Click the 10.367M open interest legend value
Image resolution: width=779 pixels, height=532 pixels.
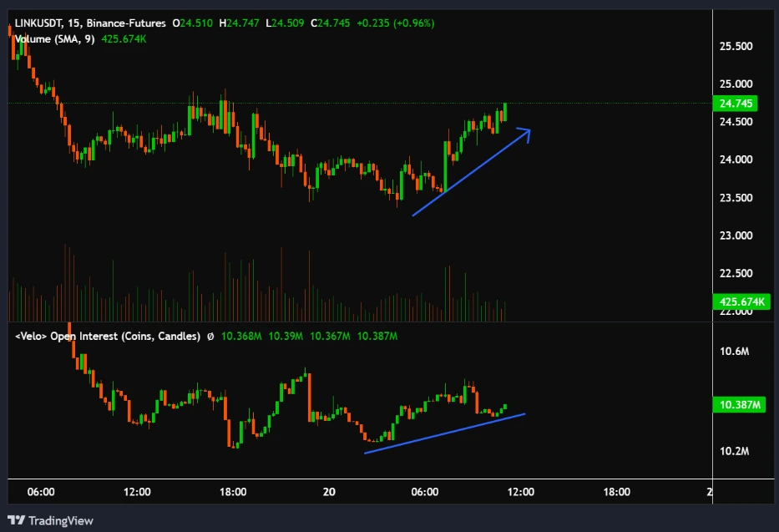330,337
